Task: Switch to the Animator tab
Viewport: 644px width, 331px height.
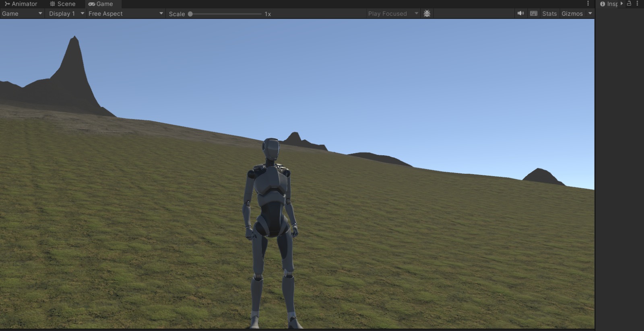Action: tap(21, 4)
